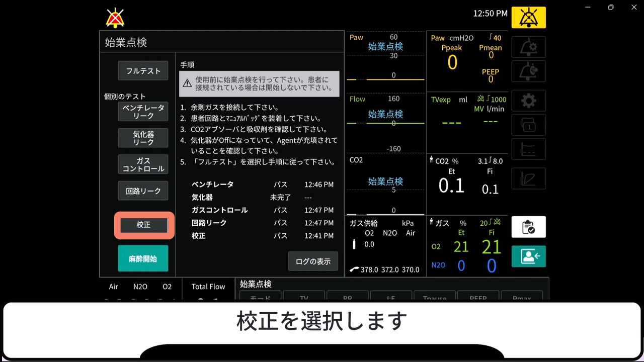Open alarm settings bell-gear icon

point(528,47)
